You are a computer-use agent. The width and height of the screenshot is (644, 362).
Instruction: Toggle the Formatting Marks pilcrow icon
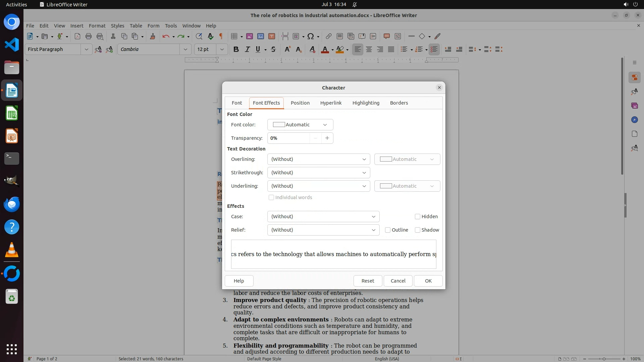[221, 36]
